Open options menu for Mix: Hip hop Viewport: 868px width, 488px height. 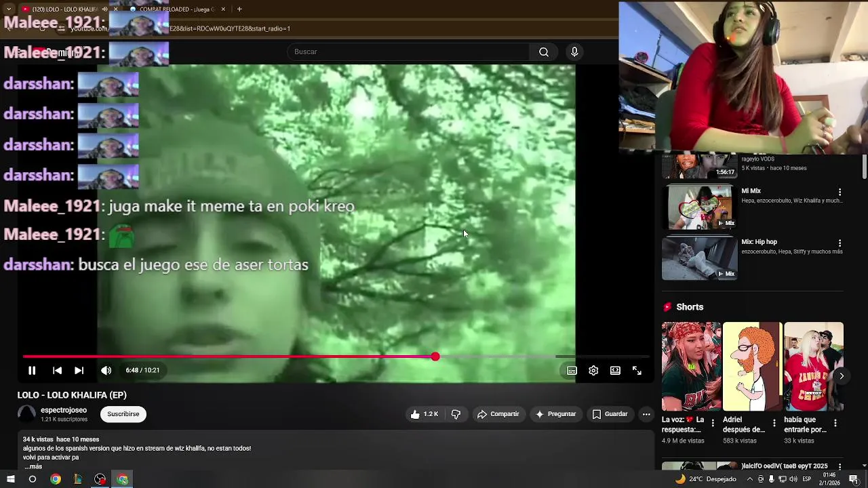coord(840,243)
